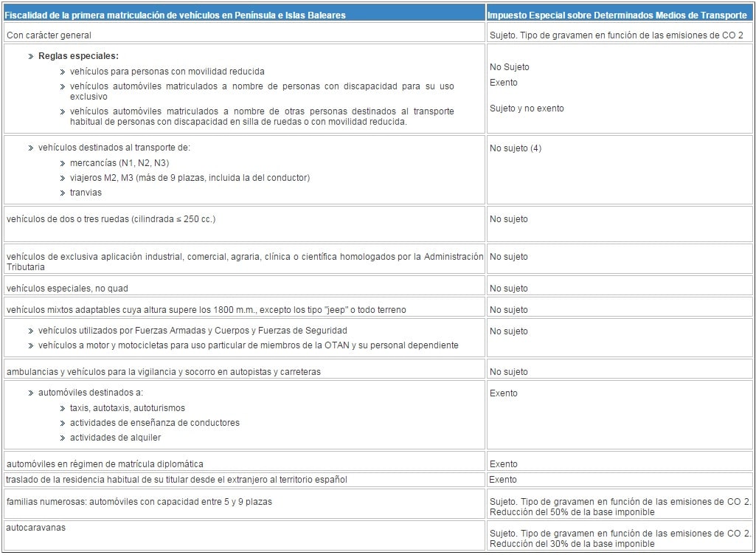Click the 'No Sujeto' value under reglas especiales

pyautogui.click(x=509, y=67)
